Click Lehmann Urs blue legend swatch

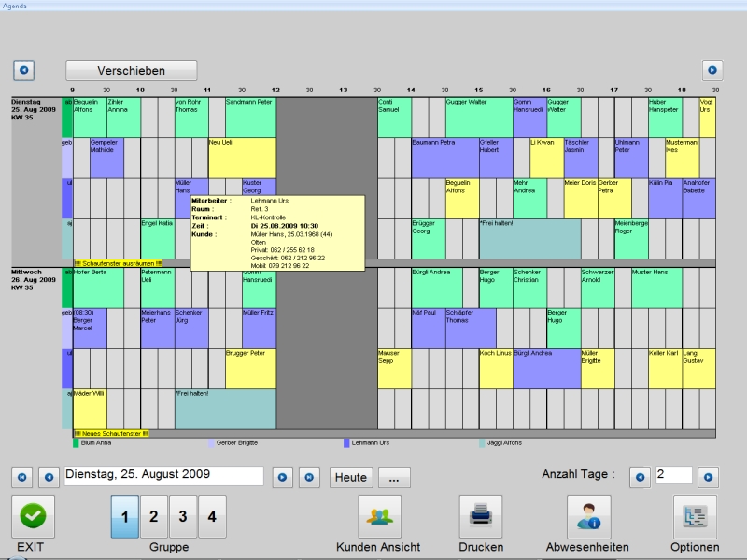[346, 443]
